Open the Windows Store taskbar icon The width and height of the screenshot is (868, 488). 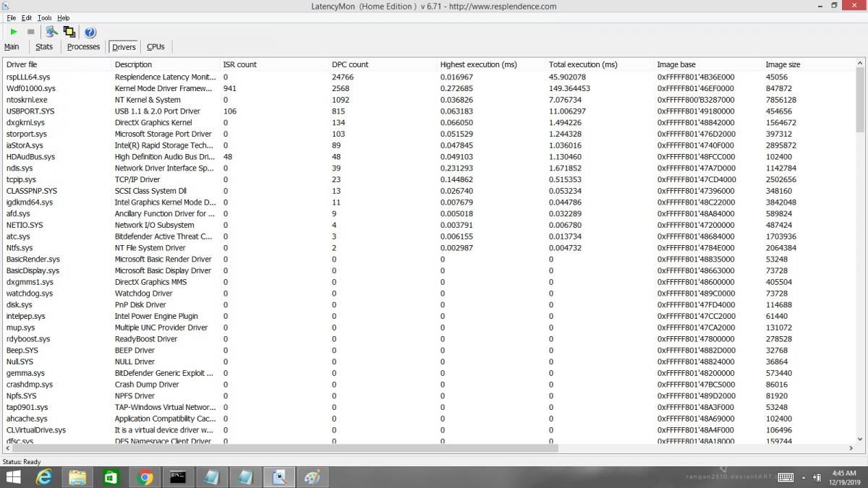(111, 477)
